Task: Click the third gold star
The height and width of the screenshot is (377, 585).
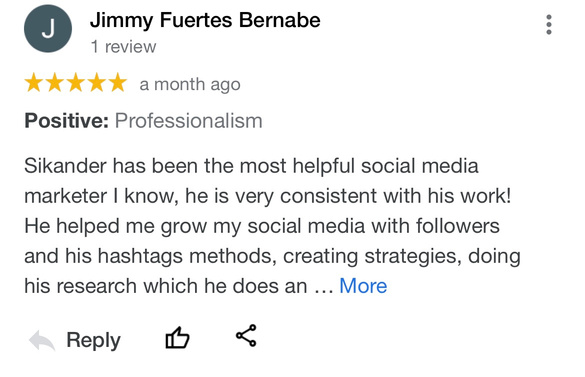Action: tap(76, 83)
